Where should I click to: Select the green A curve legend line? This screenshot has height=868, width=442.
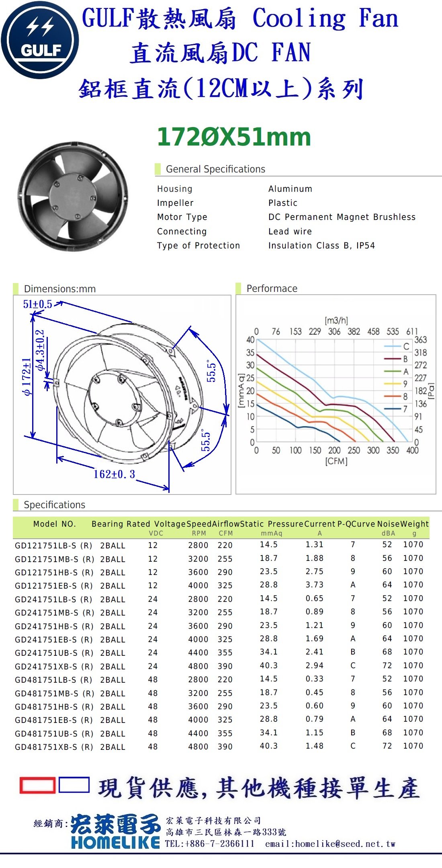(x=392, y=371)
